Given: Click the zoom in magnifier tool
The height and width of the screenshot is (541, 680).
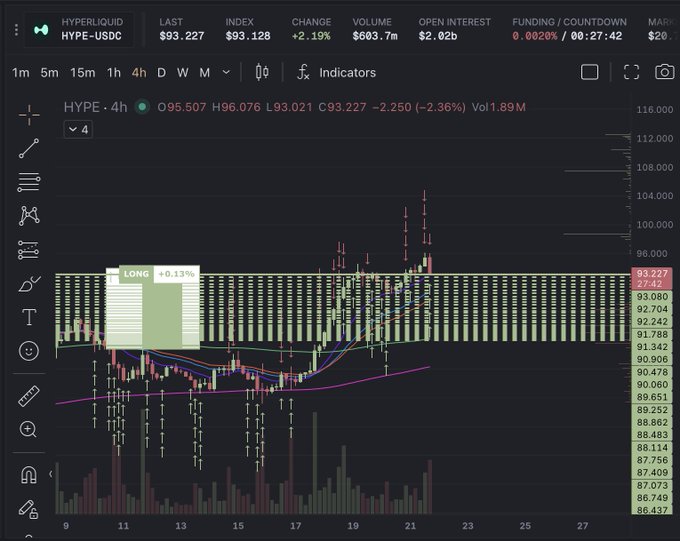Looking at the screenshot, I should [x=28, y=429].
